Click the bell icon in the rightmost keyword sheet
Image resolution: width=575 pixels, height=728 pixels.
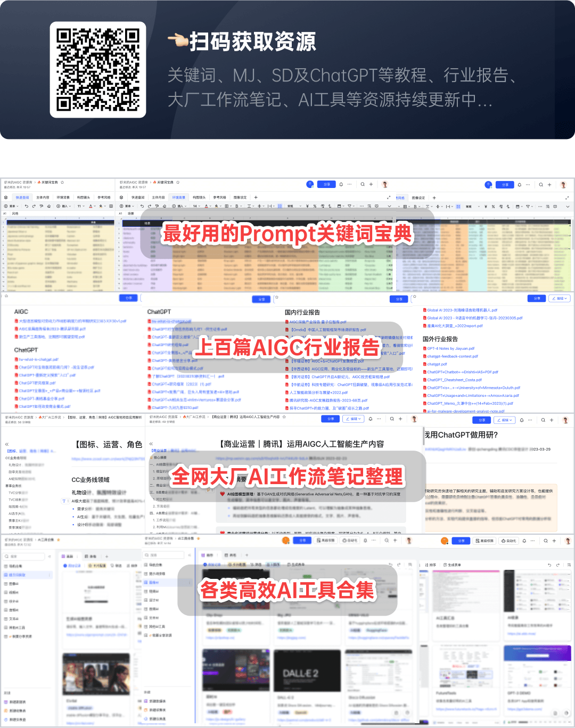pyautogui.click(x=519, y=185)
